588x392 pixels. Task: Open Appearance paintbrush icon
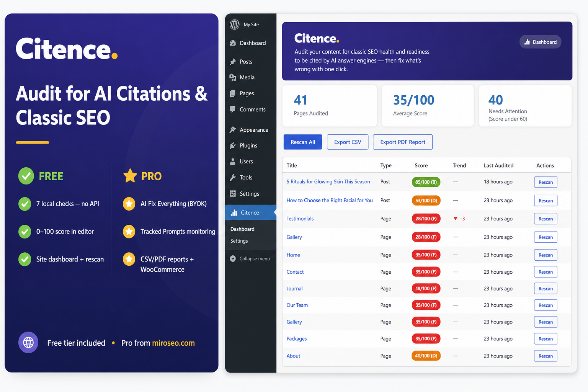pos(233,130)
